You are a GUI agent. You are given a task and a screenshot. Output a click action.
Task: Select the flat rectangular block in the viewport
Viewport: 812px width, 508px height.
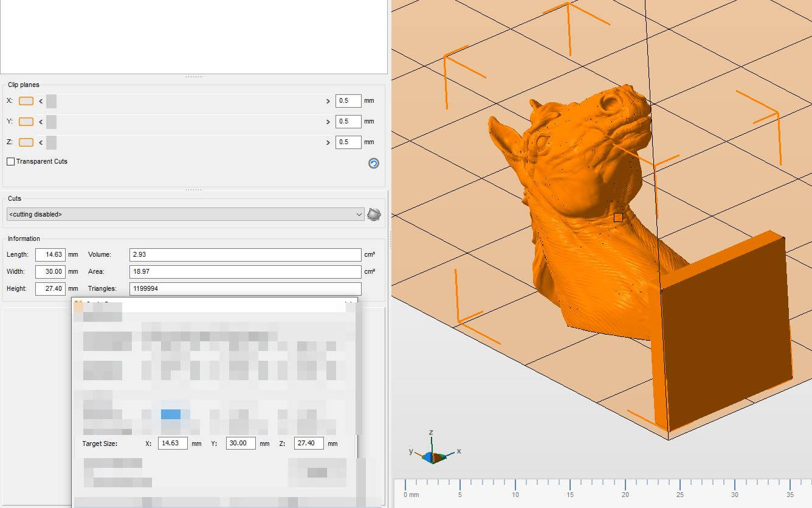[x=726, y=341]
